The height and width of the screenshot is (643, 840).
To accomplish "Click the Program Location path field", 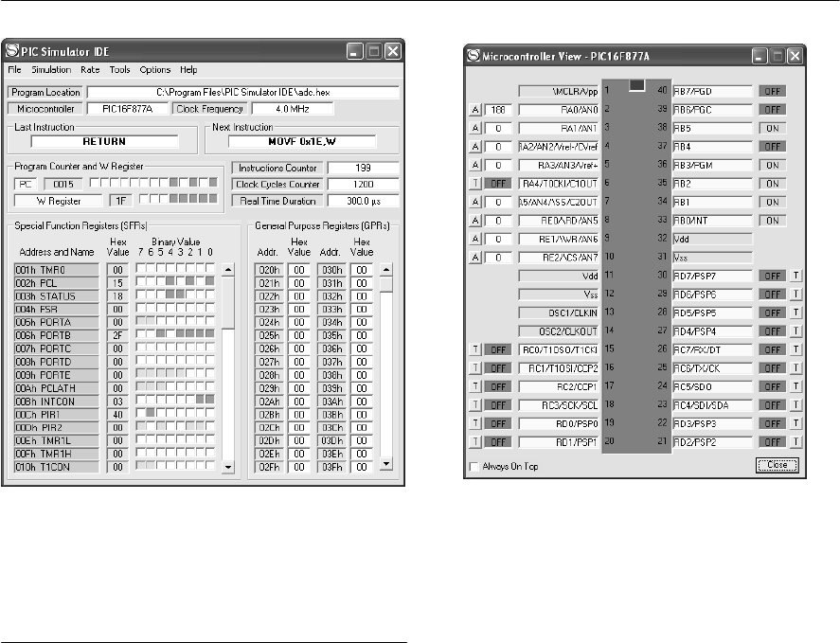I will click(243, 92).
